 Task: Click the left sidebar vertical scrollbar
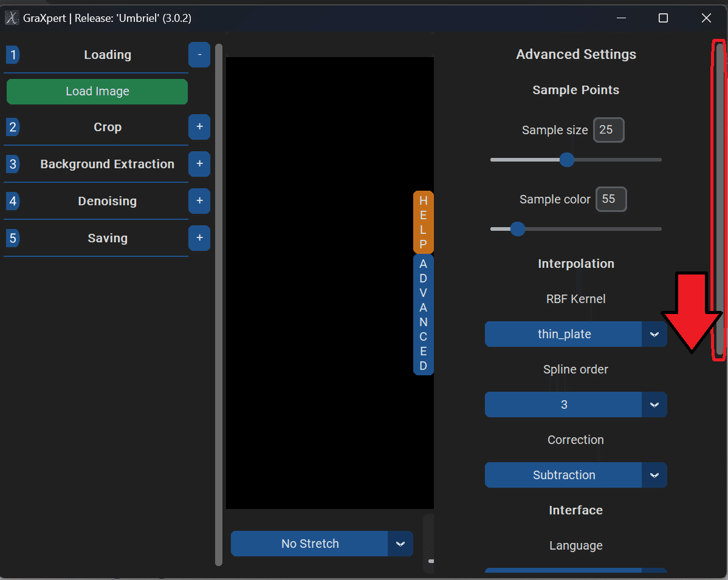219,305
